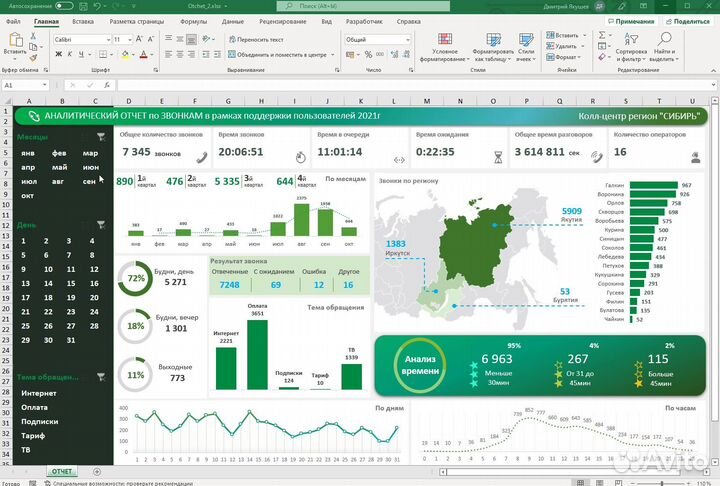Toggle the авг month in Месяцы slicer
The height and width of the screenshot is (486, 720).
(58, 181)
